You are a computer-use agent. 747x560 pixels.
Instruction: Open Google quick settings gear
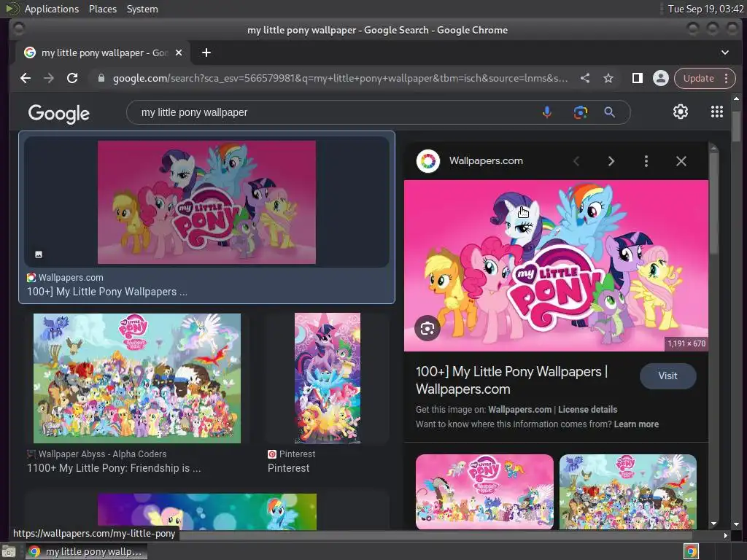pos(681,112)
